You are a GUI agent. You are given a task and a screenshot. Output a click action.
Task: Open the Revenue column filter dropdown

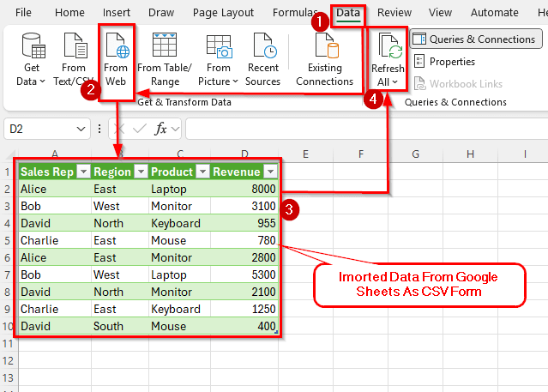click(270, 172)
